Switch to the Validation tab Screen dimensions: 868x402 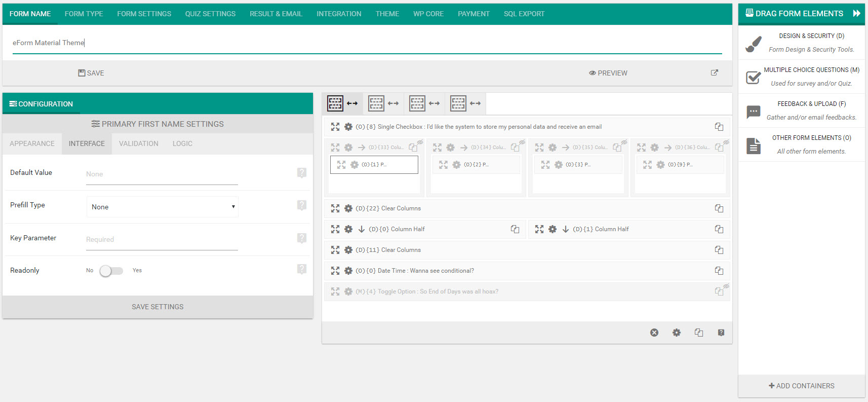(138, 144)
